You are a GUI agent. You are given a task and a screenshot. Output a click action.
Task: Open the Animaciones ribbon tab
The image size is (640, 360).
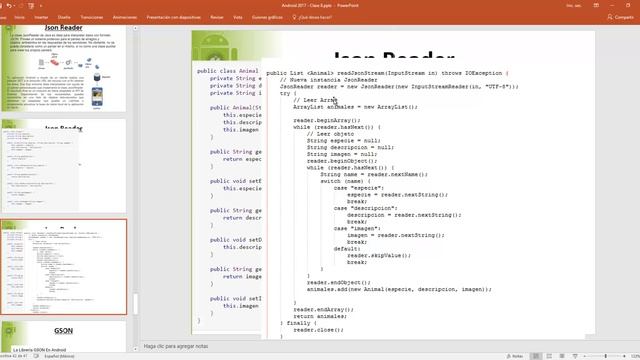point(125,18)
